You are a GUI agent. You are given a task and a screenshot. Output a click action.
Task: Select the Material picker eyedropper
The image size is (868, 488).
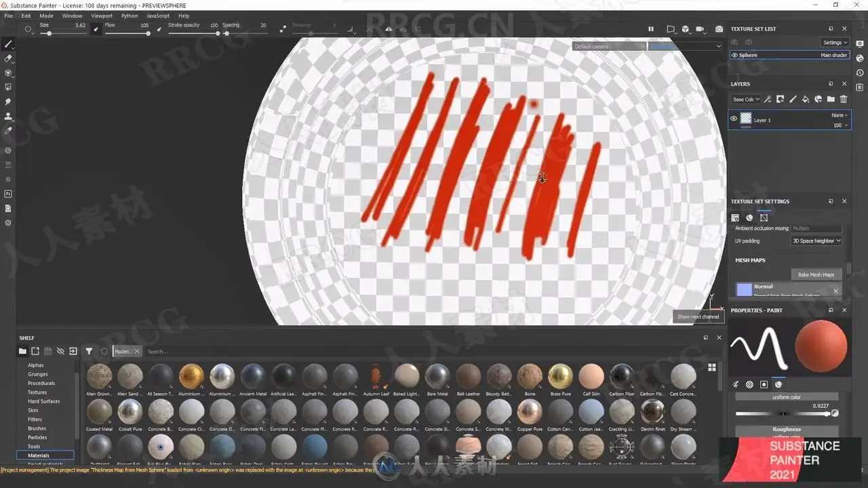click(8, 130)
